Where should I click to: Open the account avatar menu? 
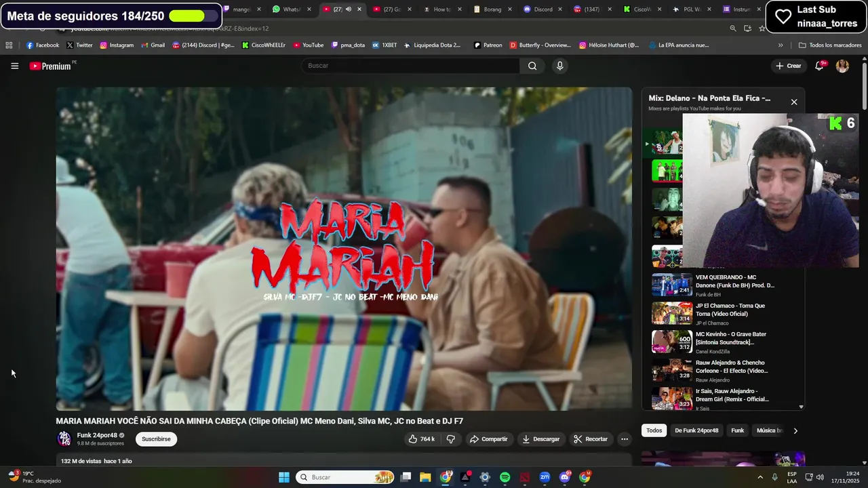click(842, 66)
